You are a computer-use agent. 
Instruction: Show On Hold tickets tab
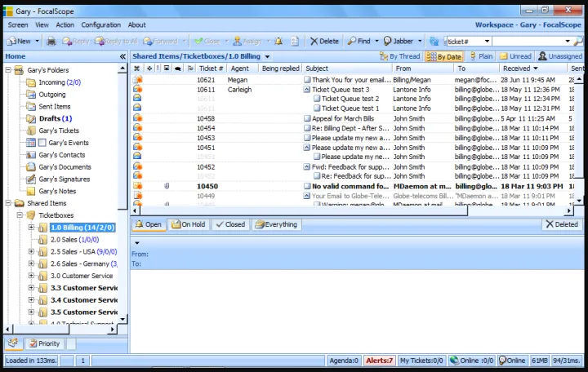click(x=189, y=224)
